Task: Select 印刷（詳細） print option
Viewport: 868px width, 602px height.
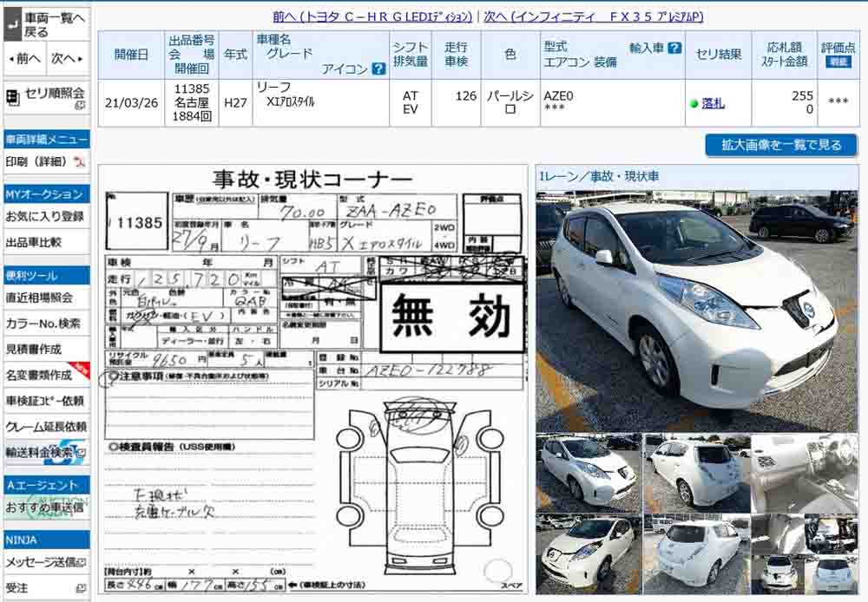Action: click(36, 161)
